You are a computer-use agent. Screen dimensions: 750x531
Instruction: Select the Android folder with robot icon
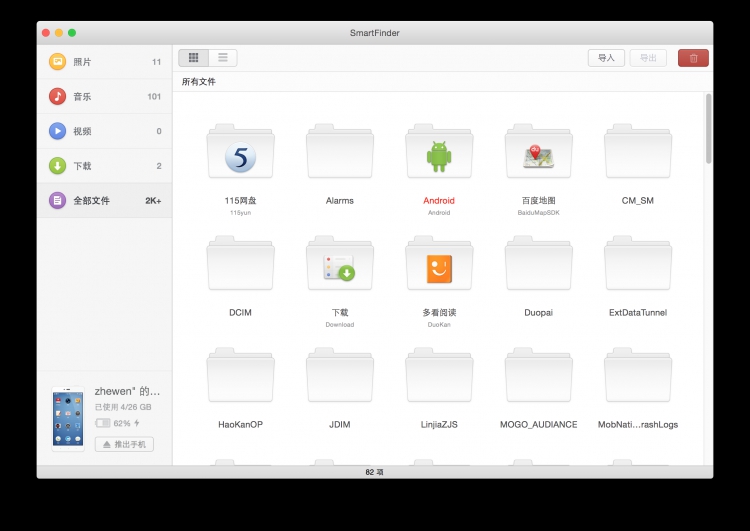click(439, 151)
